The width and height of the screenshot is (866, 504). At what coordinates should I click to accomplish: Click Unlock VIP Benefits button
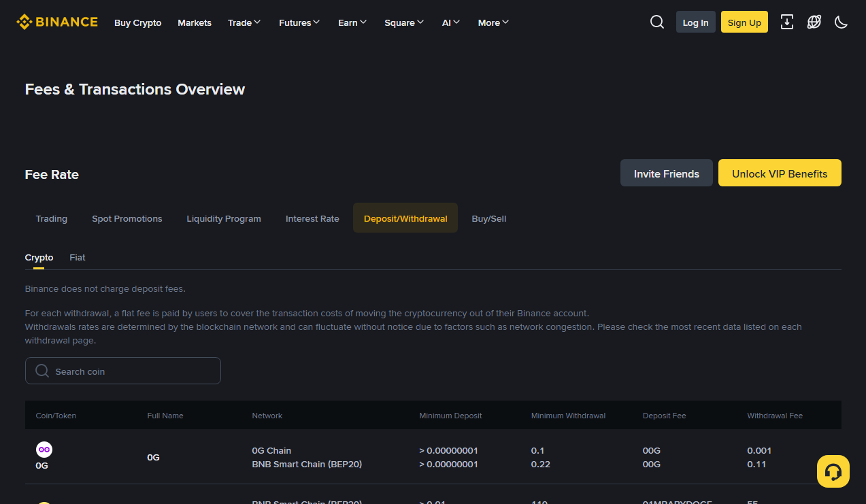point(780,173)
